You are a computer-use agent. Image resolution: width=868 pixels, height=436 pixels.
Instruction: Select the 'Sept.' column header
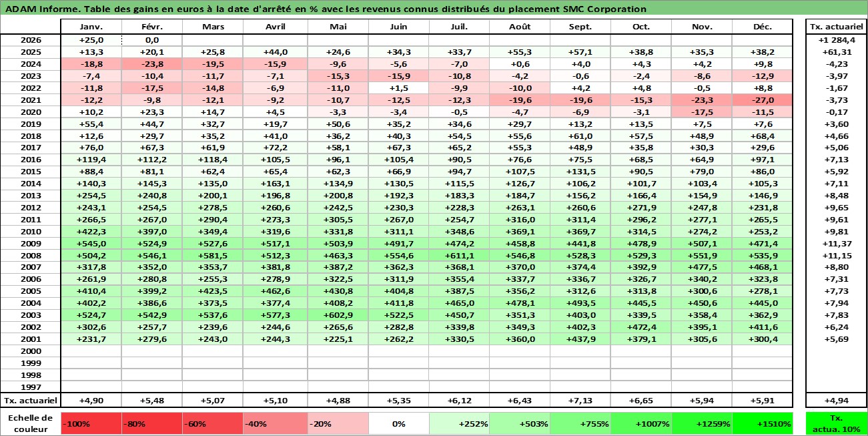click(580, 27)
